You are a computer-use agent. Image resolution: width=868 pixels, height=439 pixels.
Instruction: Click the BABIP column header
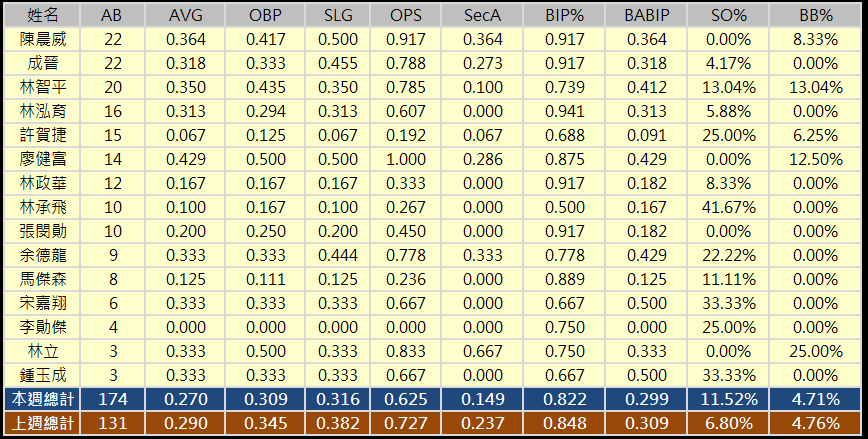pos(648,16)
